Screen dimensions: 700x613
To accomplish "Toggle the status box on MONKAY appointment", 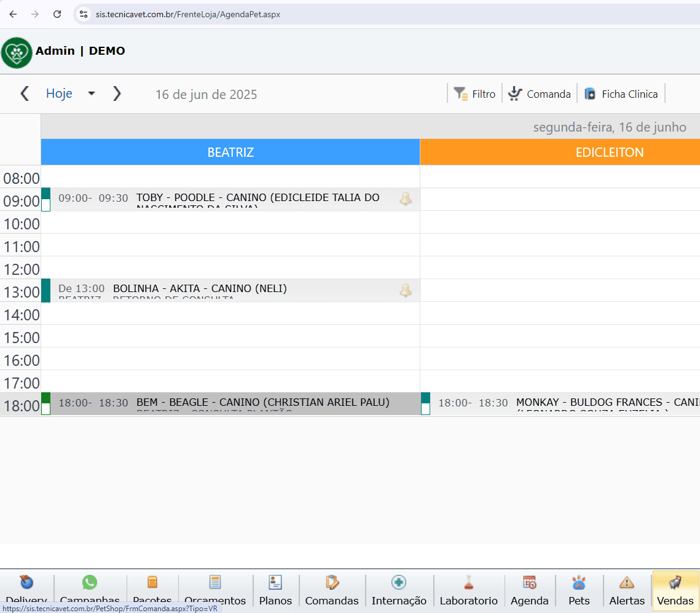I will pos(425,409).
